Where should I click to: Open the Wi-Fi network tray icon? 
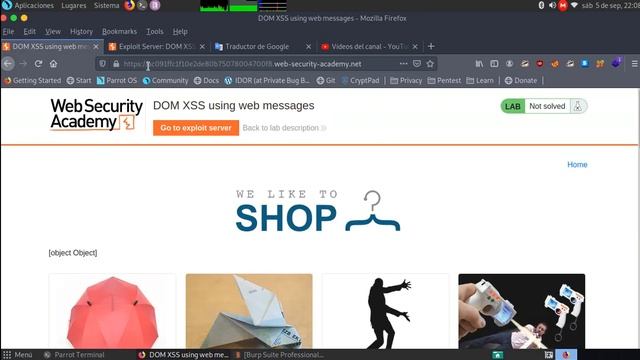coord(574,5)
